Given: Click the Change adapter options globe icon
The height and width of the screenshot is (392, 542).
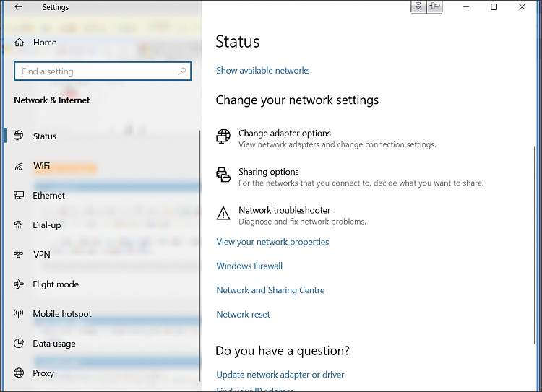Looking at the screenshot, I should 223,136.
